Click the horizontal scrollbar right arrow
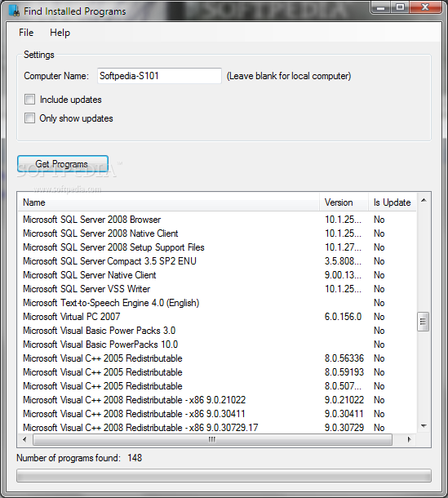The height and width of the screenshot is (498, 448). [x=409, y=439]
